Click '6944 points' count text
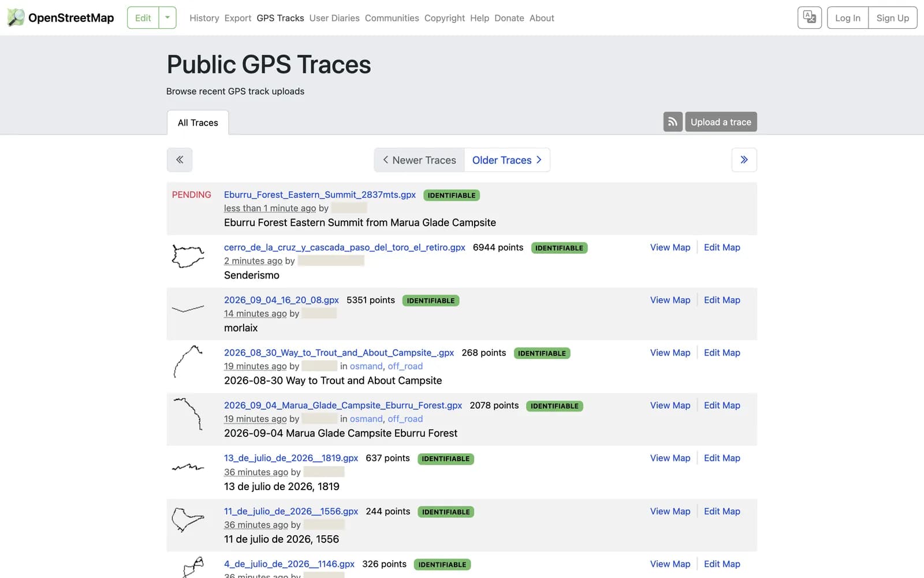Viewport: 924px width, 578px height. (x=498, y=247)
